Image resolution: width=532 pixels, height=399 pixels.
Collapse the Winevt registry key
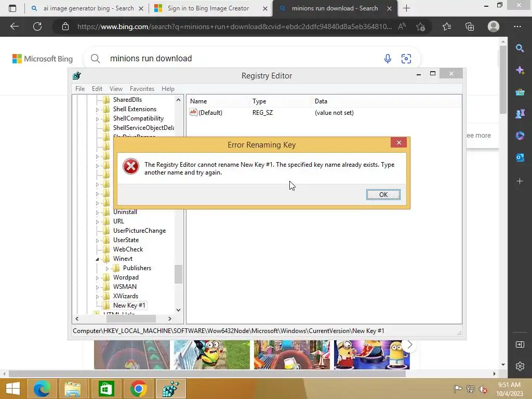pyautogui.click(x=97, y=259)
